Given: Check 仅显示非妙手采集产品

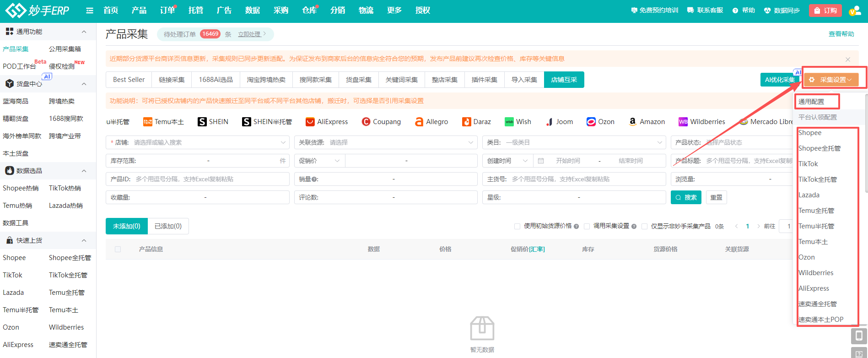Looking at the screenshot, I should (644, 226).
